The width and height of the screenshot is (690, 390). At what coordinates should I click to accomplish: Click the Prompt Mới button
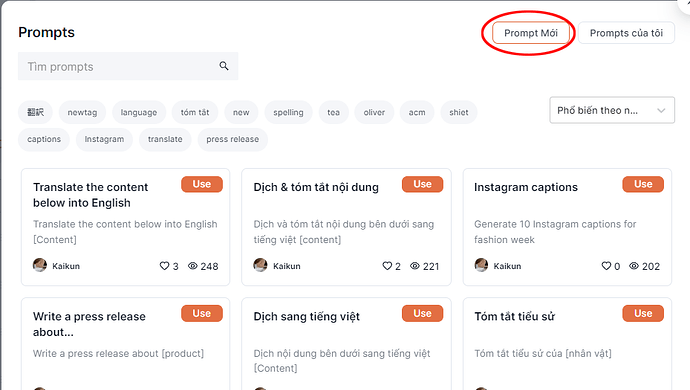pos(531,33)
